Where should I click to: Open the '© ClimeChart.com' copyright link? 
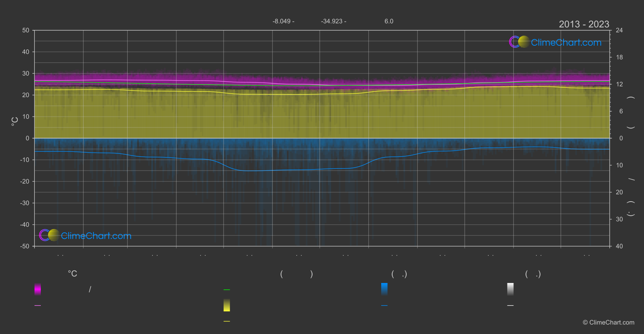click(x=608, y=323)
